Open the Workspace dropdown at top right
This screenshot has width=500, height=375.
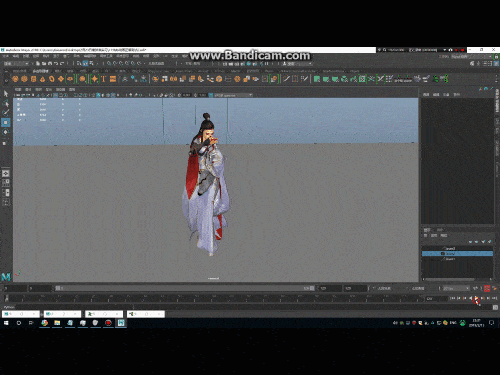[x=472, y=57]
